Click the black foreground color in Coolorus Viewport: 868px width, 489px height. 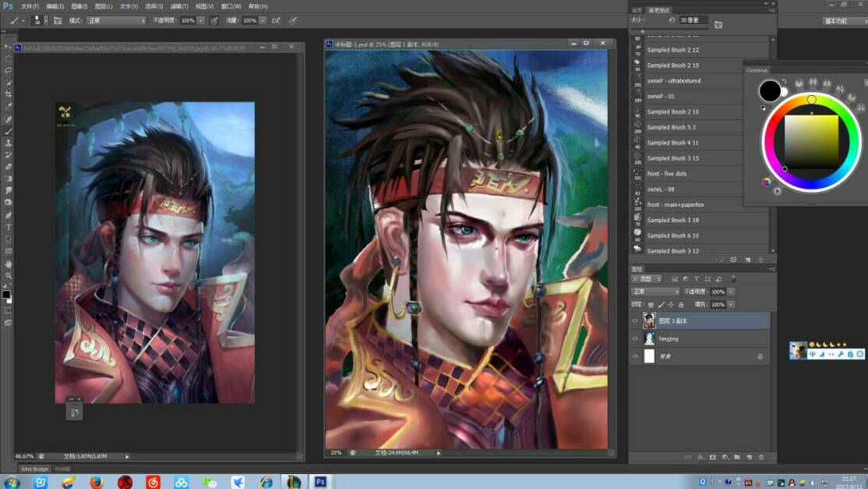[x=770, y=90]
